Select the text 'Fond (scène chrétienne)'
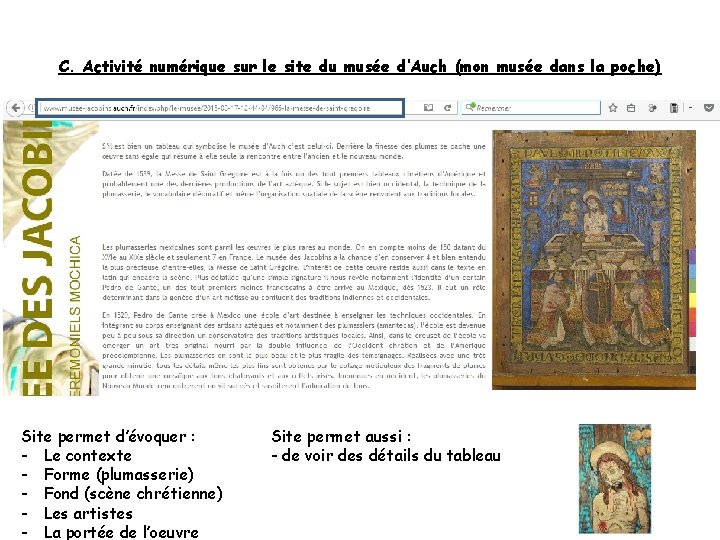Image resolution: width=720 pixels, height=540 pixels. coord(133,494)
